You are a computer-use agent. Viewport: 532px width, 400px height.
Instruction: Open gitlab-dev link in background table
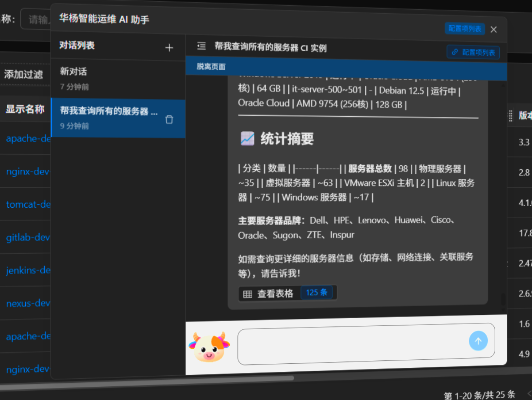(28, 237)
